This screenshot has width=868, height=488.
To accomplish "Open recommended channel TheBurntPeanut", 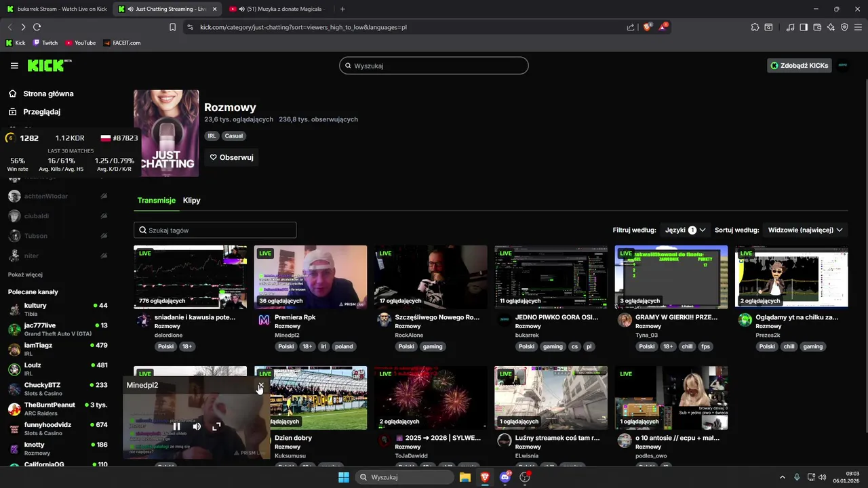I will (58, 408).
